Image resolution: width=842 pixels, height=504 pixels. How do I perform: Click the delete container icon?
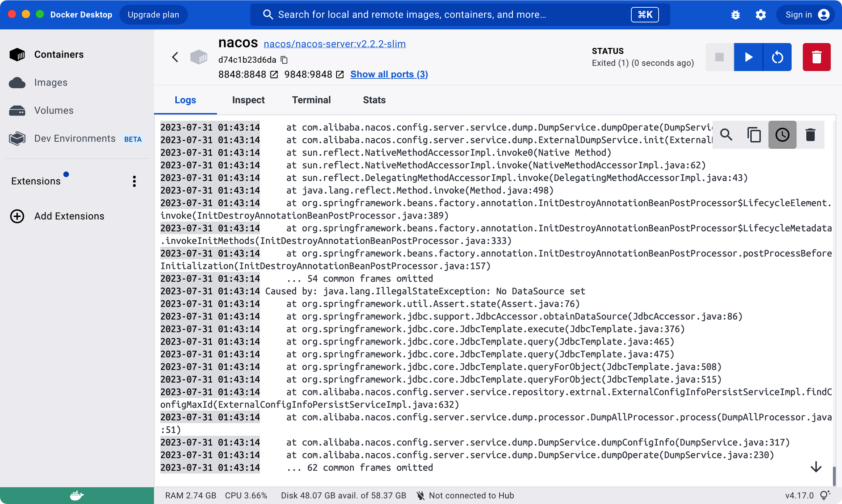(816, 56)
